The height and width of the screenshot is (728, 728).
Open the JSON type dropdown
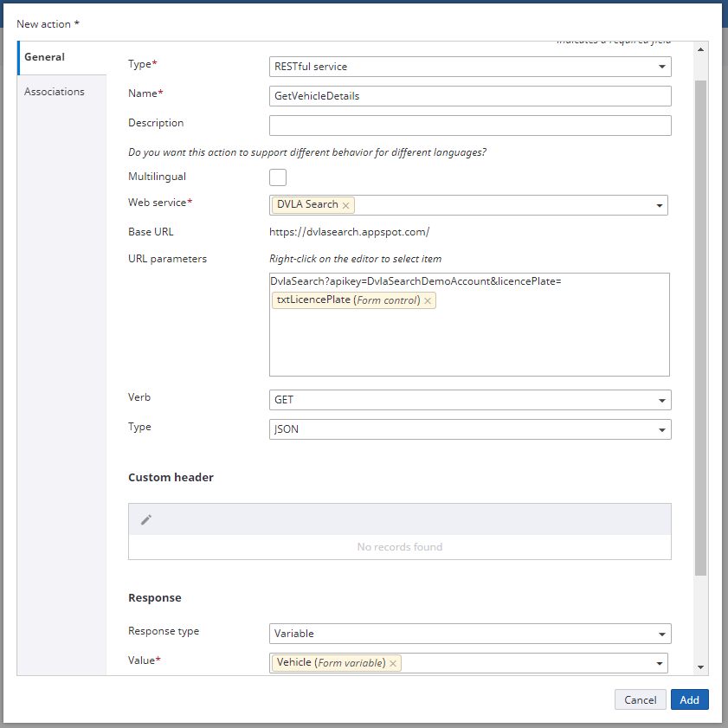661,429
